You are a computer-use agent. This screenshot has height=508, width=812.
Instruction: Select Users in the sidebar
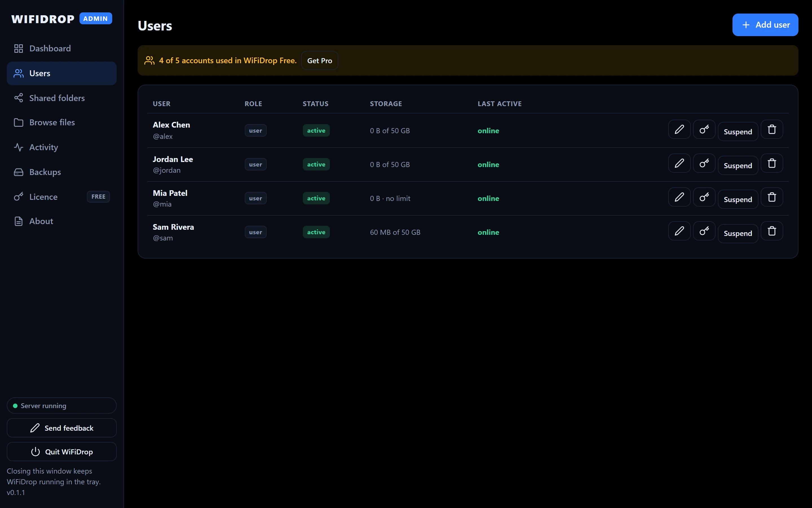[62, 73]
